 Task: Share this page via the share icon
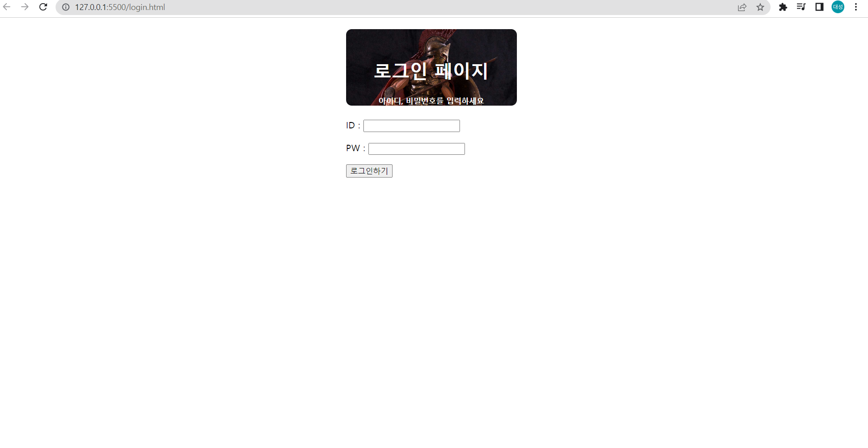pos(742,7)
